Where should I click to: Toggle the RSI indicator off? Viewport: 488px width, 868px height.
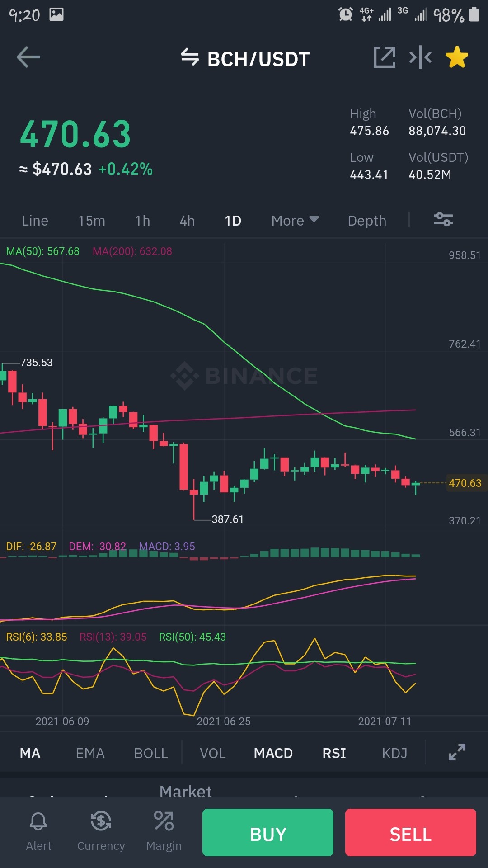(334, 753)
